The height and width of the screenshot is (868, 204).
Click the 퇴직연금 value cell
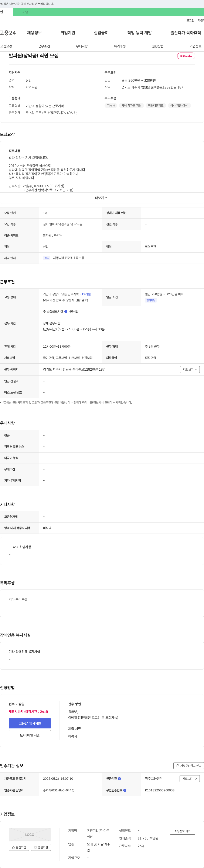(150, 358)
